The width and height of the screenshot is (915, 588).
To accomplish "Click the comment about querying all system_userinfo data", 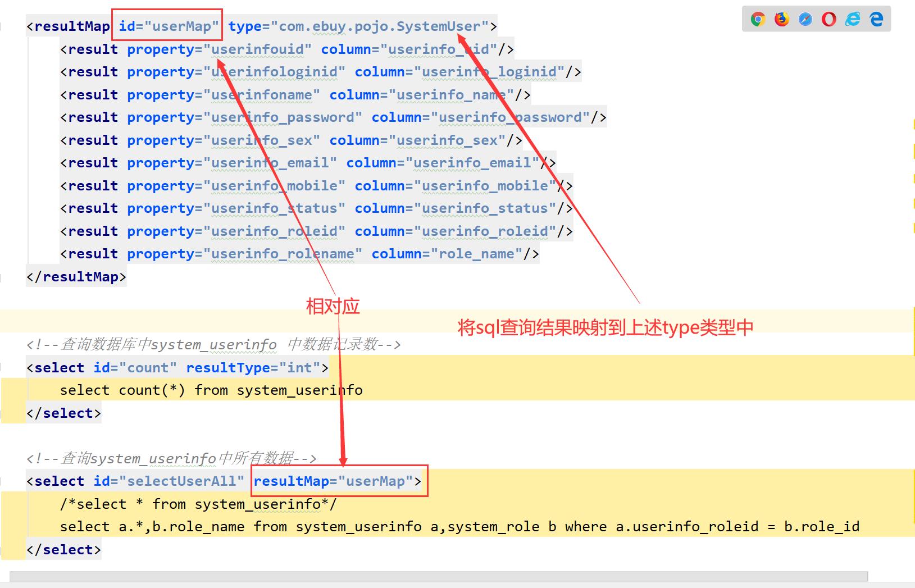I will point(171,458).
